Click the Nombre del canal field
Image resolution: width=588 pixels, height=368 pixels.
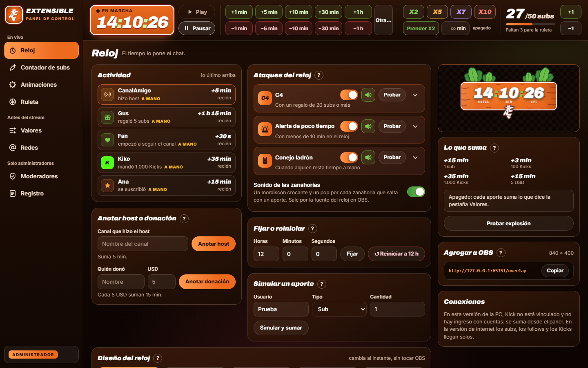(x=143, y=244)
